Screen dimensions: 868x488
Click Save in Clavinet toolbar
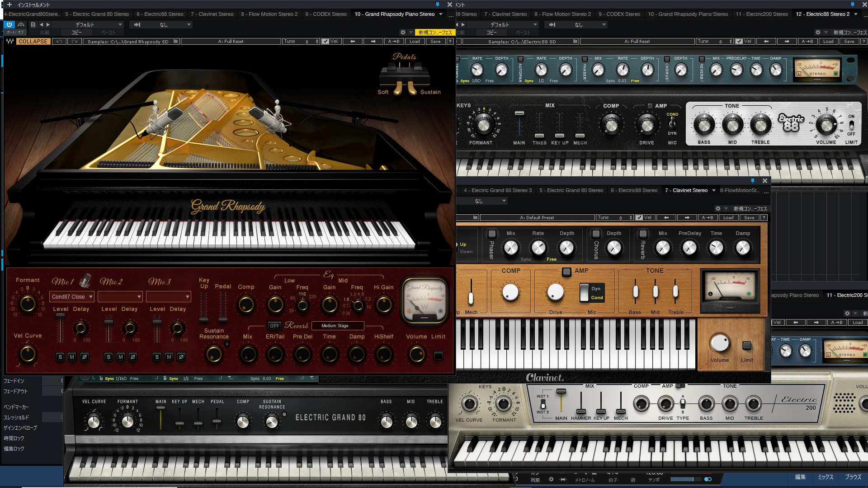[749, 217]
